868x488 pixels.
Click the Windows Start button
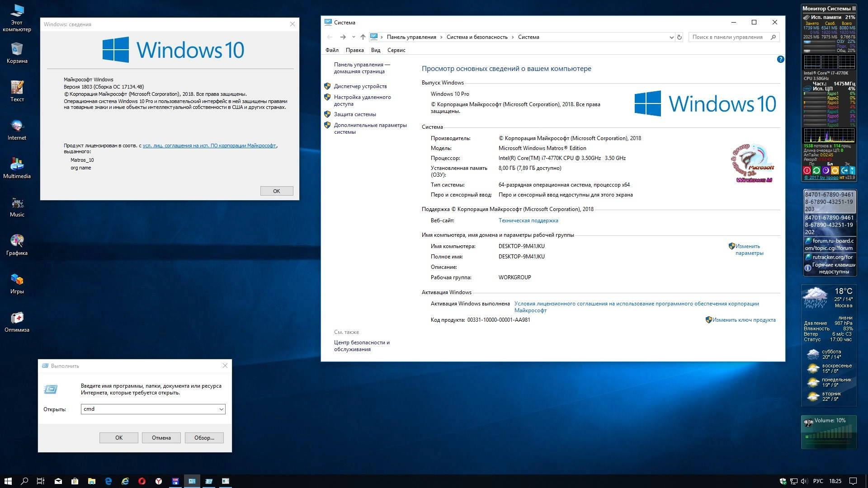8,481
